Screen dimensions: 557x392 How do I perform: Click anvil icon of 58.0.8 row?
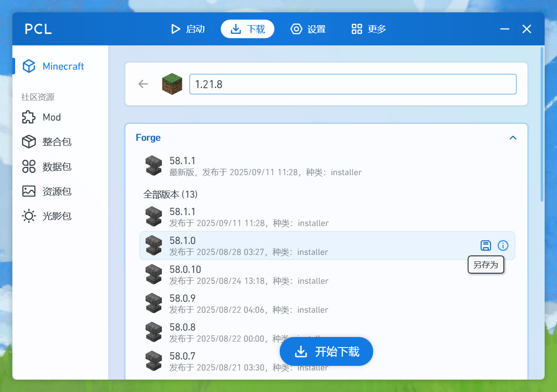pos(154,332)
